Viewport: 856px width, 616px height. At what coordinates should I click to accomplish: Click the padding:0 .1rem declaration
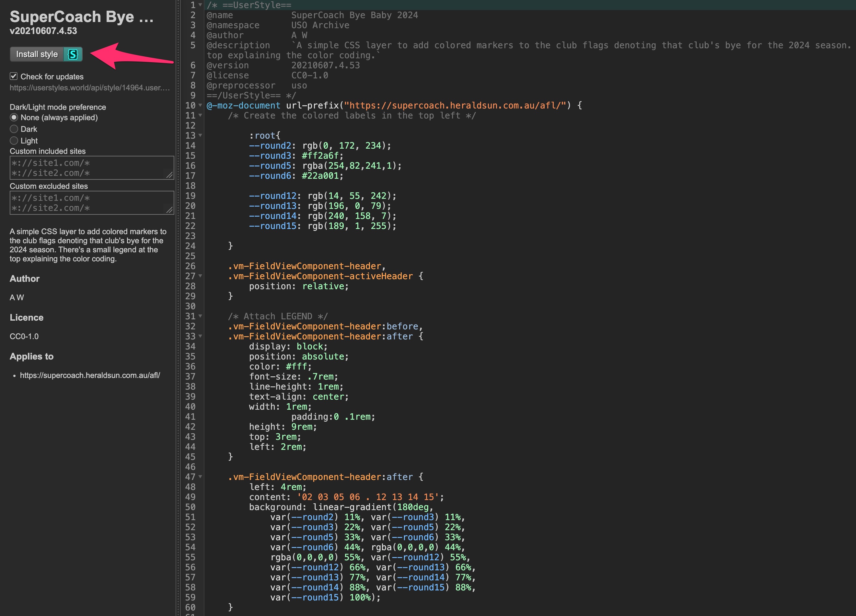pyautogui.click(x=333, y=416)
